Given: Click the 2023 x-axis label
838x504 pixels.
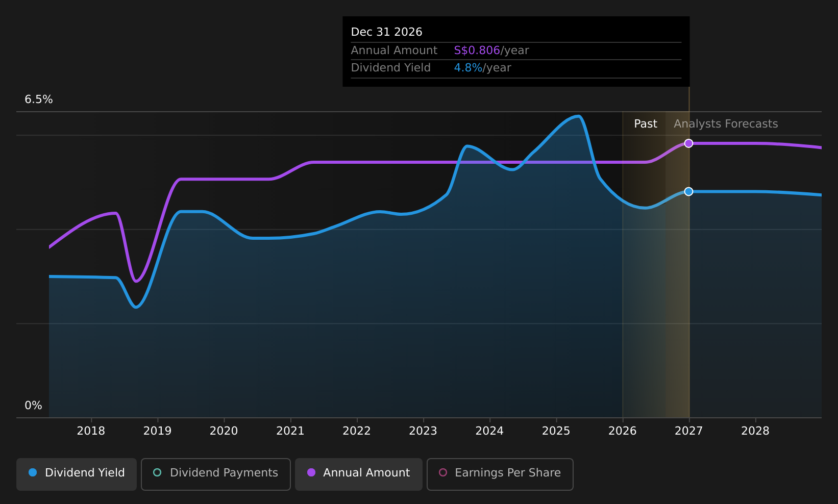Looking at the screenshot, I should 423,431.
